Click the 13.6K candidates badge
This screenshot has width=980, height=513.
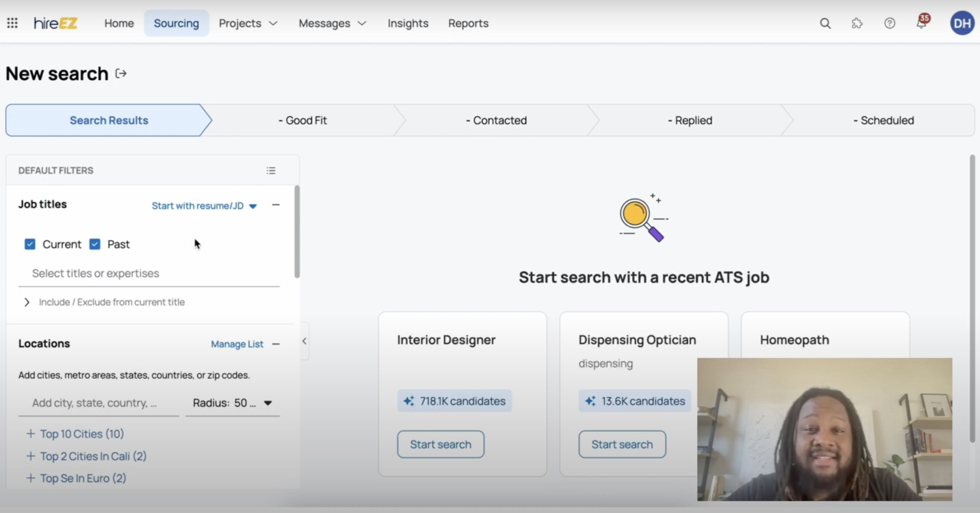[635, 401]
